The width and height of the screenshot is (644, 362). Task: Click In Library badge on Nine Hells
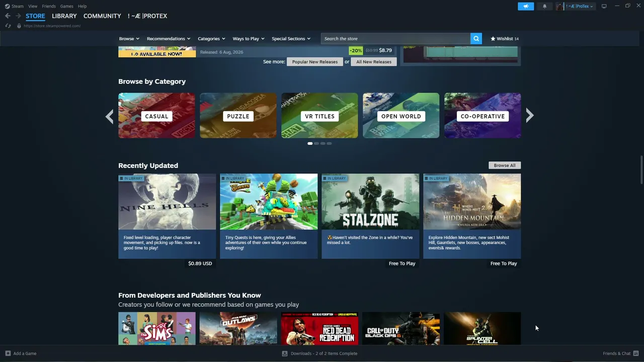coord(131,178)
